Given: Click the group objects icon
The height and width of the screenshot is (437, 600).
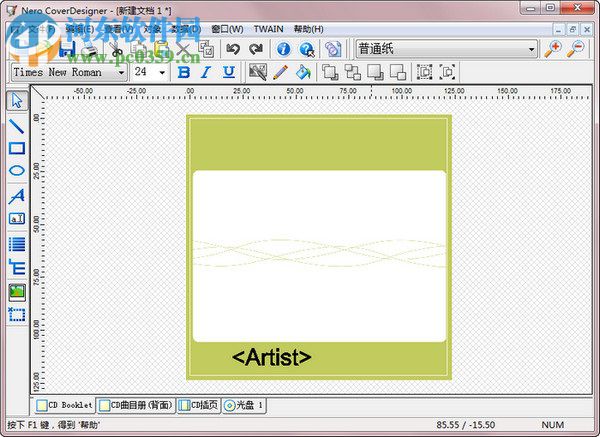Looking at the screenshot, I should click(424, 72).
